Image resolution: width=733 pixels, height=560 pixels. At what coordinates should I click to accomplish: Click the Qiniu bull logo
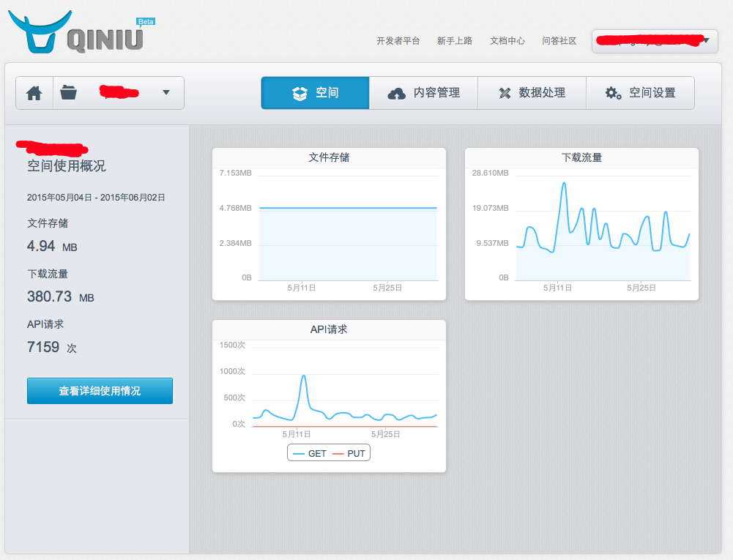40,32
